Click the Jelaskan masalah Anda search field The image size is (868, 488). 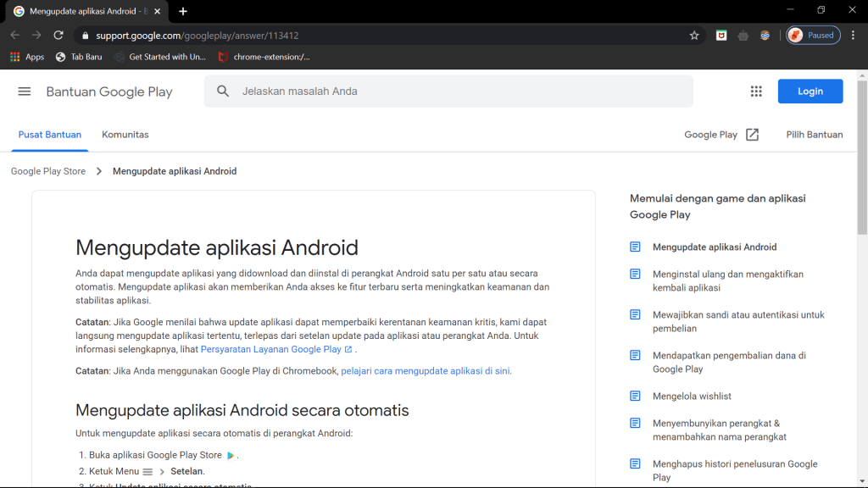click(458, 91)
